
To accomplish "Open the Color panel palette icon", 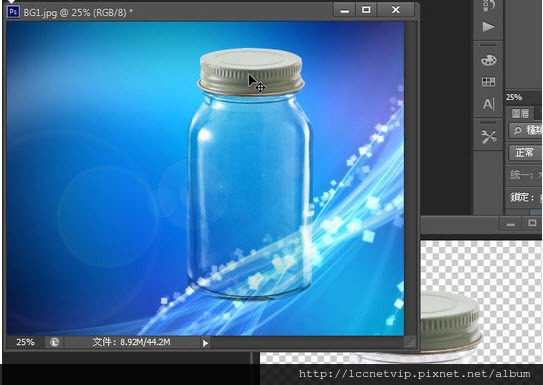I will (x=488, y=60).
